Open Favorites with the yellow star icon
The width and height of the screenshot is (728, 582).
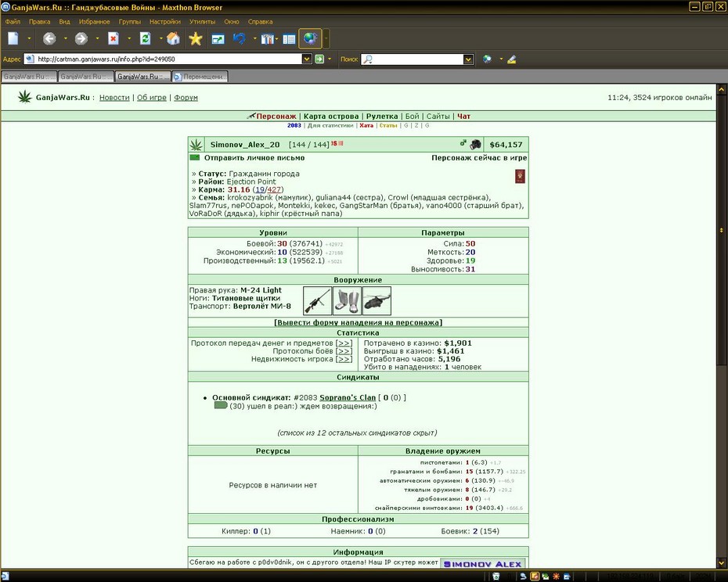tap(196, 39)
